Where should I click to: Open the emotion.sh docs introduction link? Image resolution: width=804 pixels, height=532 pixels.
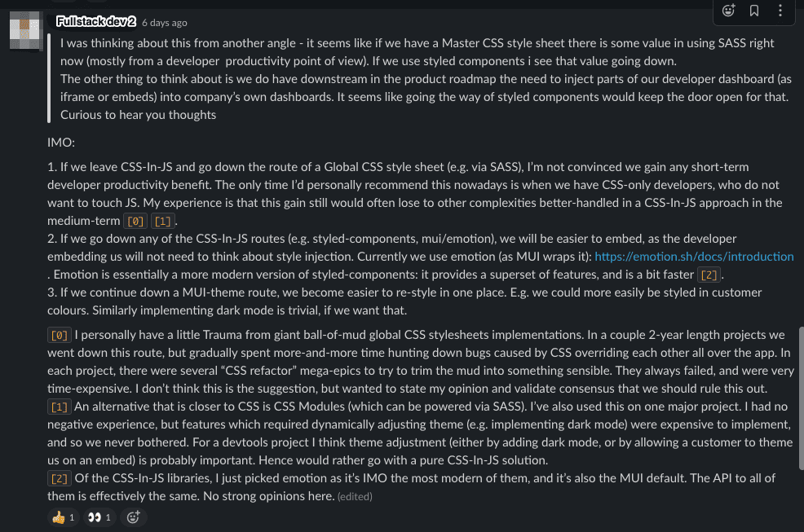[695, 256]
